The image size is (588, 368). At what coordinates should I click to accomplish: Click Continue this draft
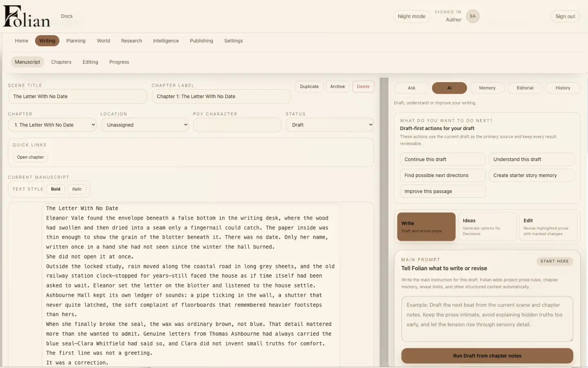pos(443,159)
